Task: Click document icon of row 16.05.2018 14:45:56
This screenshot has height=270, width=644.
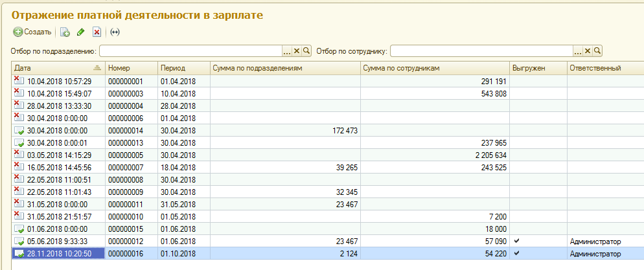Action: pos(19,167)
